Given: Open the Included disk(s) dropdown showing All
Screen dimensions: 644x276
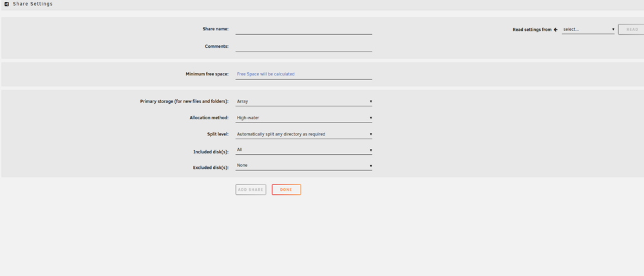Looking at the screenshot, I should click(x=303, y=150).
